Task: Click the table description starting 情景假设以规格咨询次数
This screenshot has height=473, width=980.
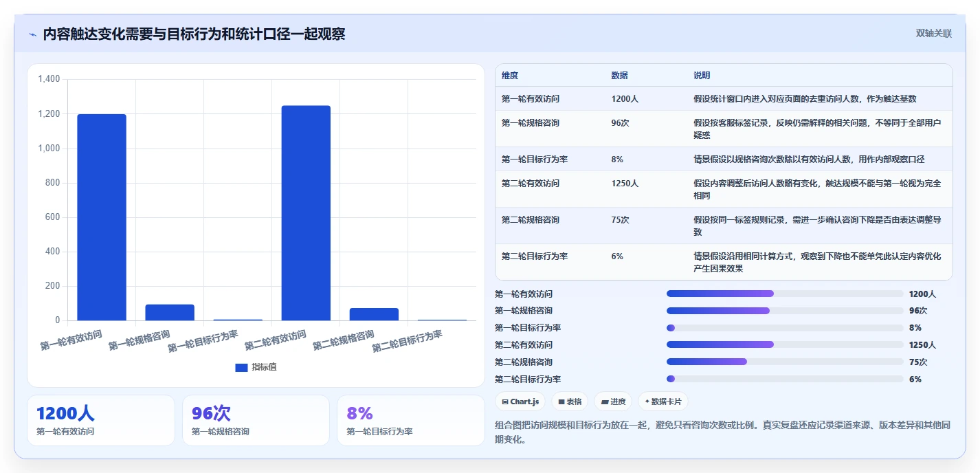Action: point(809,159)
